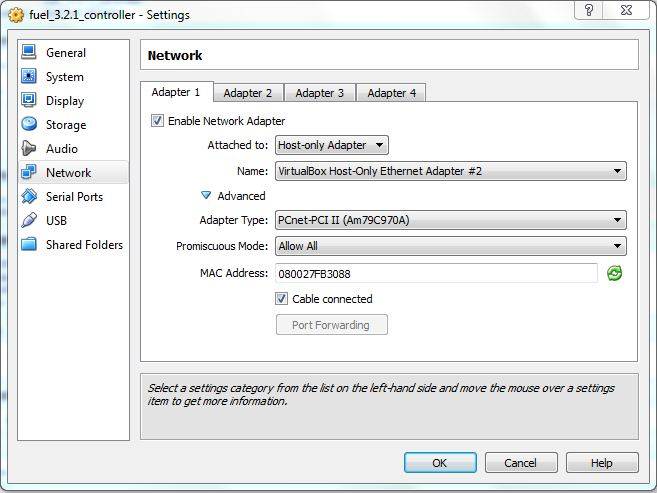Click the Network computers icon
Viewport: 657px width, 493px height.
click(29, 172)
